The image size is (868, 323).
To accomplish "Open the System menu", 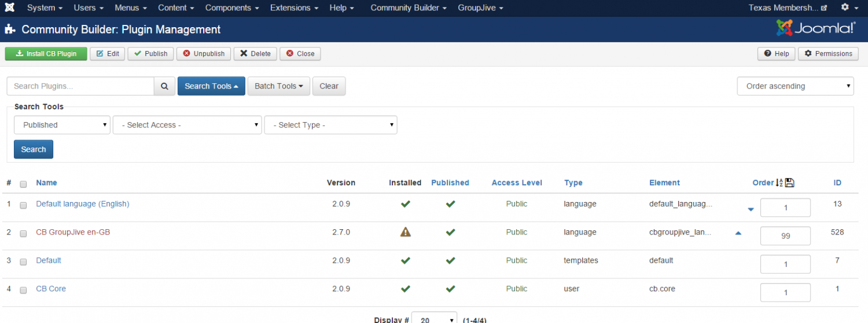I will coord(45,8).
